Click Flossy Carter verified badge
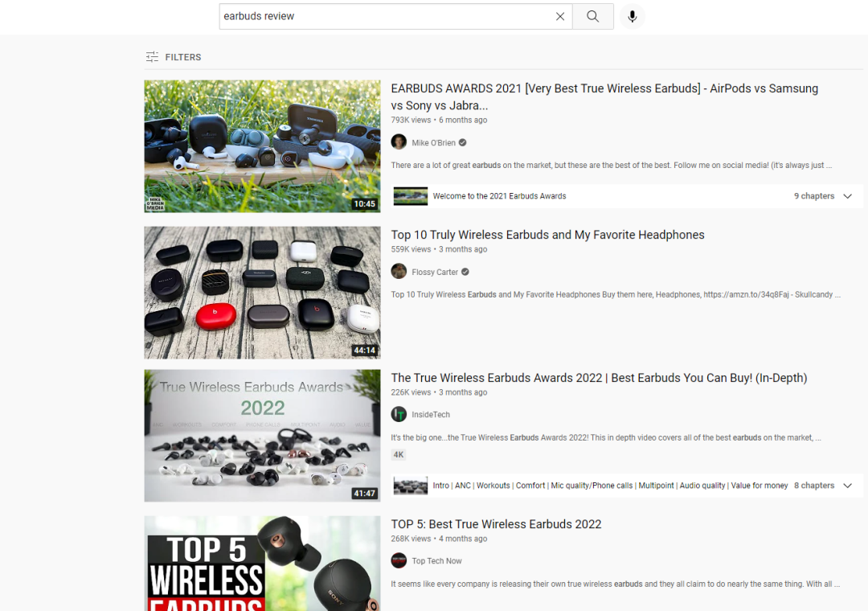 (x=465, y=272)
